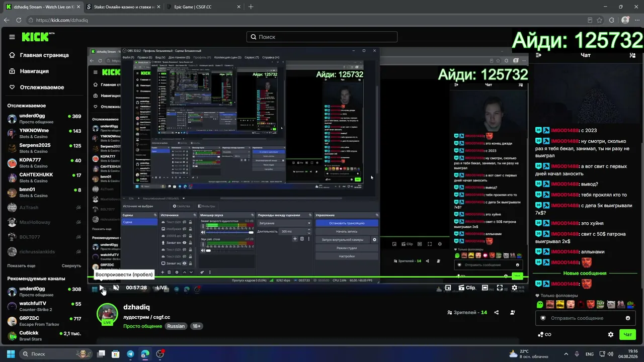
Task: Open recommended channel GRPZDC
Action: click(44, 321)
